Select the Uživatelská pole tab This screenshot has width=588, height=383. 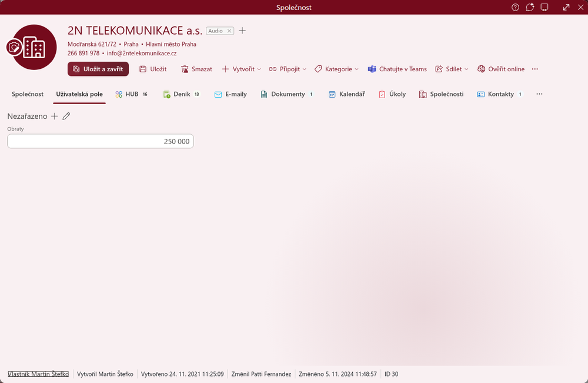(x=79, y=94)
